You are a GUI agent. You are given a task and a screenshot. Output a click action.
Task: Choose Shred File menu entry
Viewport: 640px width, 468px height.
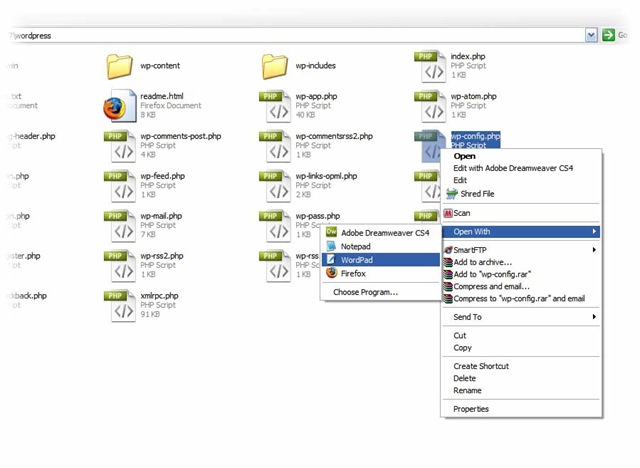pos(477,194)
